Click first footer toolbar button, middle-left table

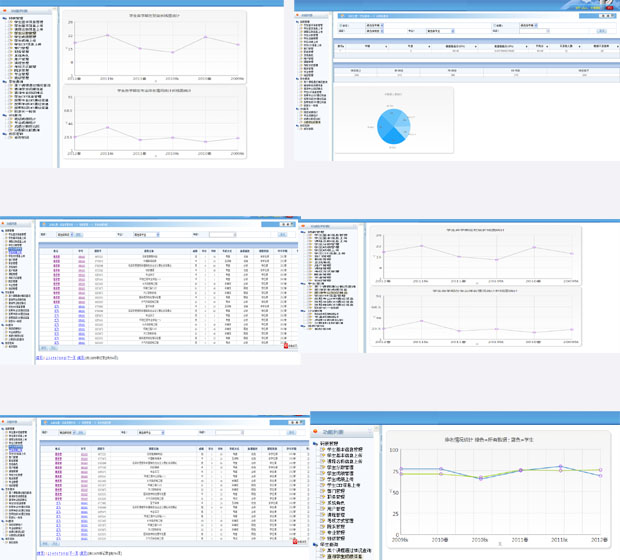click(x=44, y=348)
